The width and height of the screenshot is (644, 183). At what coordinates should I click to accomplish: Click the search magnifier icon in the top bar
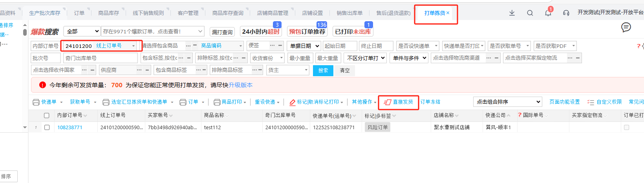click(x=530, y=13)
